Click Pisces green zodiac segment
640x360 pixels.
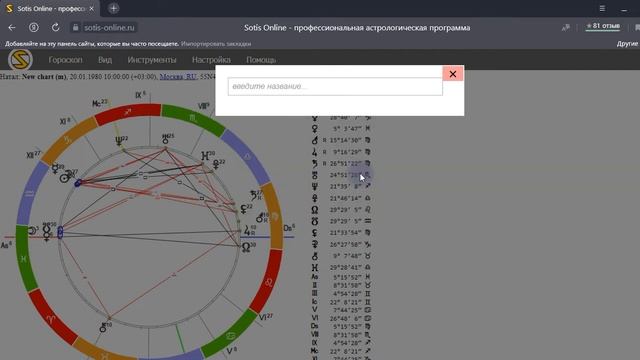point(24,259)
